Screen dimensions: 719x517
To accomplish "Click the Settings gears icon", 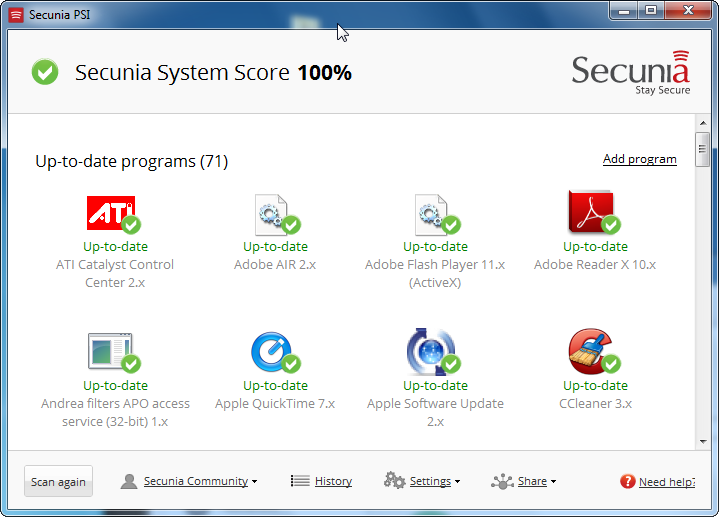I will (x=394, y=480).
